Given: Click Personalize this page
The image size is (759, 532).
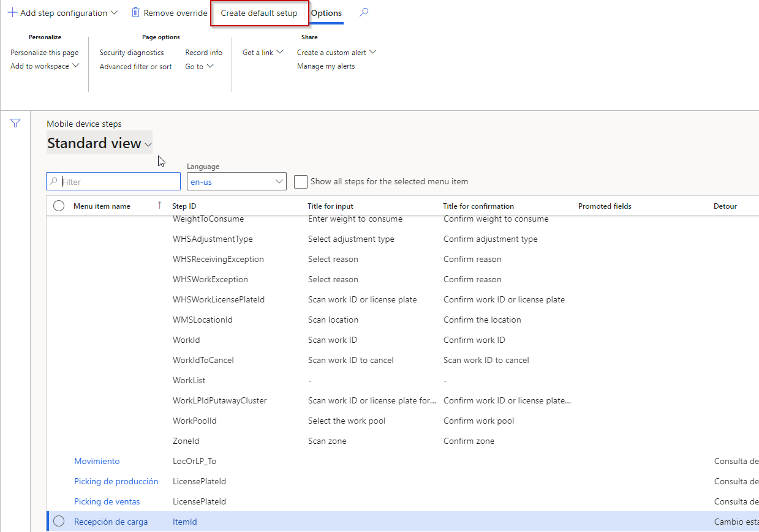Looking at the screenshot, I should 45,53.
